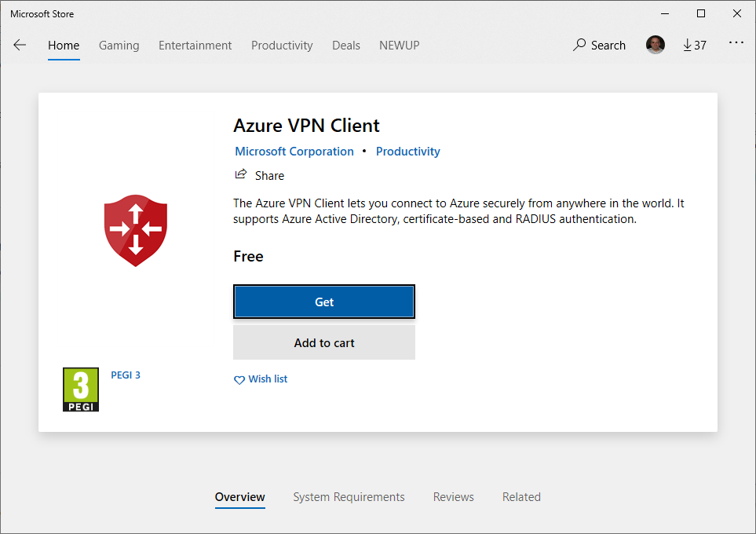The width and height of the screenshot is (756, 534).
Task: Share the Azure VPN Client app
Action: coord(260,175)
